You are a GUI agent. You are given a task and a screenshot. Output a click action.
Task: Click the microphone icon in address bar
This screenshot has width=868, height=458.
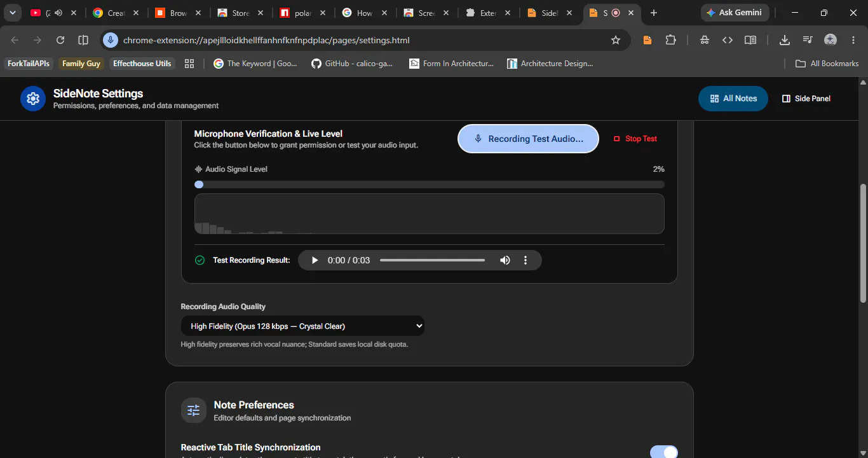click(111, 40)
